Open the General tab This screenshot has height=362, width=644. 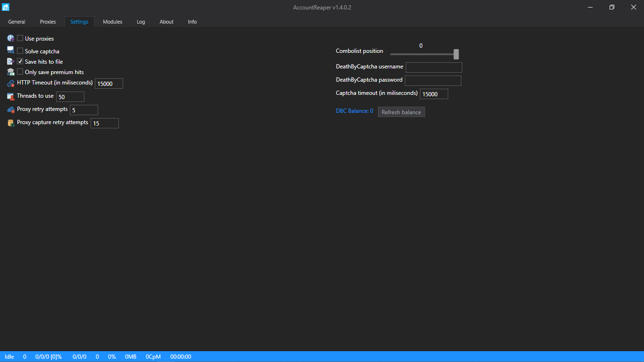(x=17, y=22)
